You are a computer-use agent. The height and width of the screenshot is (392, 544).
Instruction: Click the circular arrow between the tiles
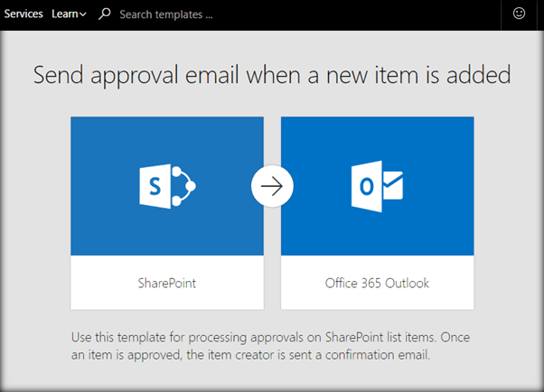pyautogui.click(x=272, y=187)
